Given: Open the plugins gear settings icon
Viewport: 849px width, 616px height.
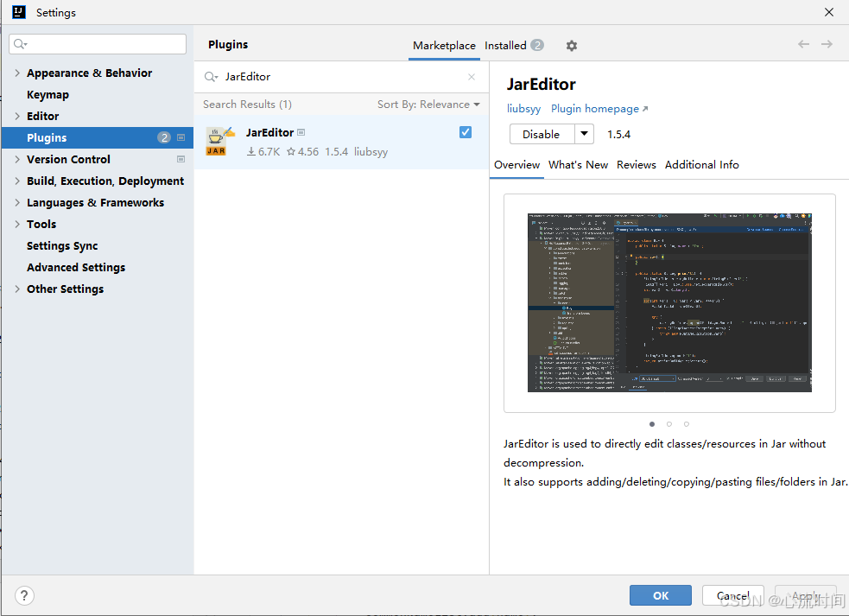Looking at the screenshot, I should click(x=571, y=46).
